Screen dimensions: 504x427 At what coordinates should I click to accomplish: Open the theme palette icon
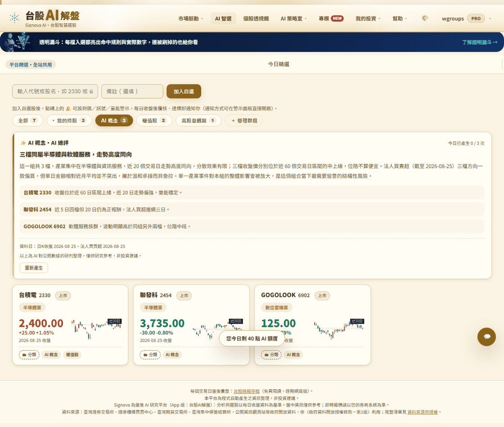click(x=425, y=18)
